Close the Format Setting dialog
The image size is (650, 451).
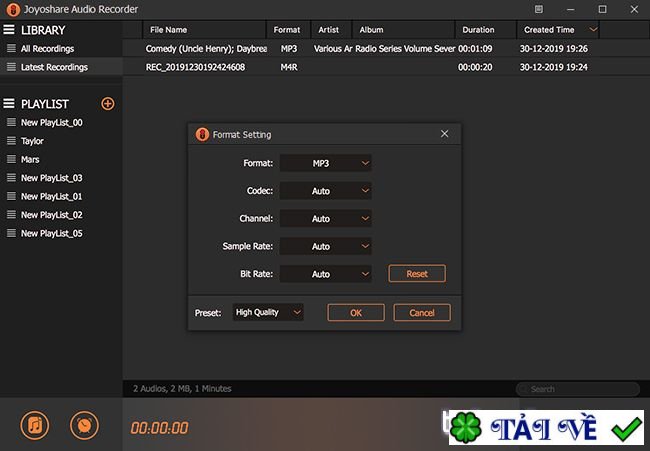click(444, 134)
